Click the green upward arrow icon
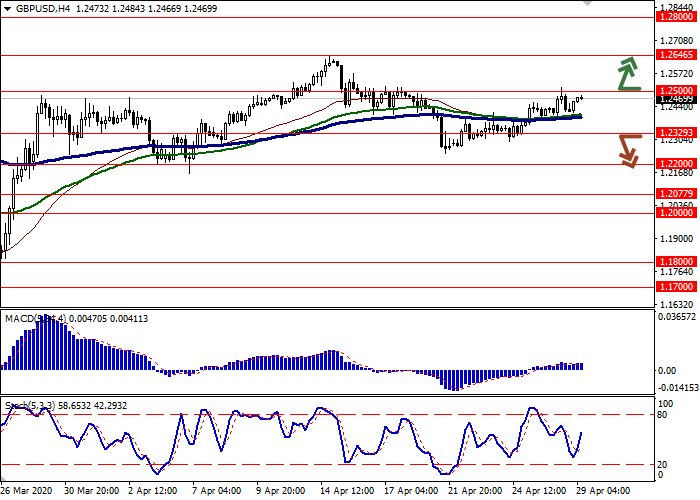 click(627, 75)
